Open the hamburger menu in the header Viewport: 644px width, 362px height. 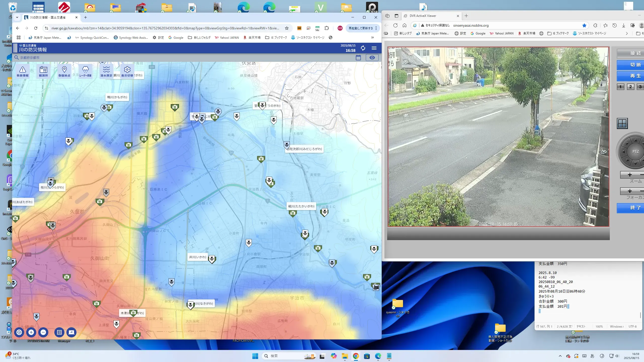coord(374,48)
